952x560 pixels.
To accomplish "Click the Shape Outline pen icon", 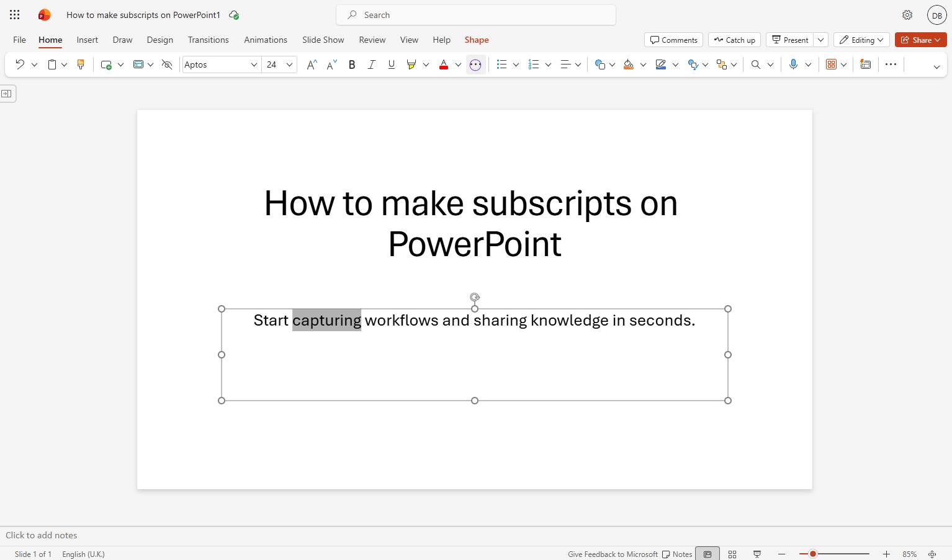I will tap(661, 64).
